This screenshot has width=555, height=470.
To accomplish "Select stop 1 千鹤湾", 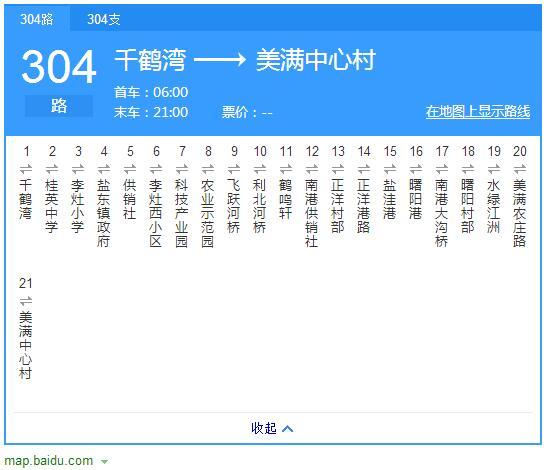I will (x=26, y=199).
